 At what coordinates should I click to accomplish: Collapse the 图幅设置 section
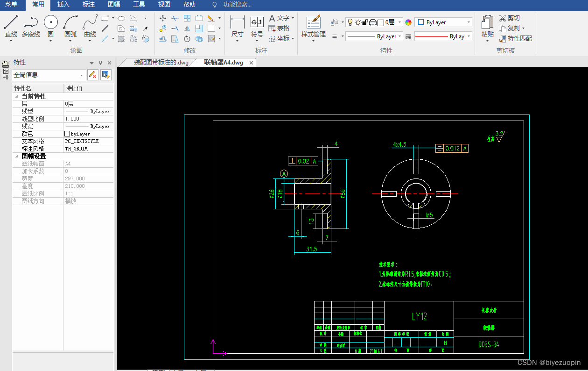[16, 157]
